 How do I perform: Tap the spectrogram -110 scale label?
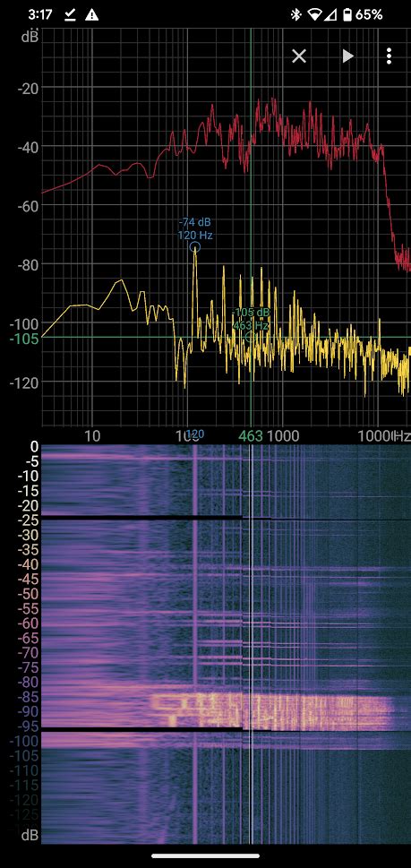point(25,770)
